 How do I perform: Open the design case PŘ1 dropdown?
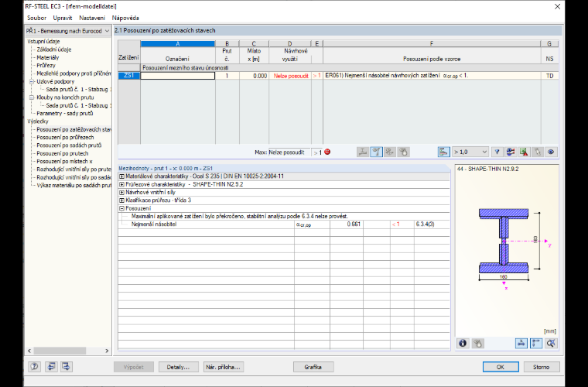68,31
